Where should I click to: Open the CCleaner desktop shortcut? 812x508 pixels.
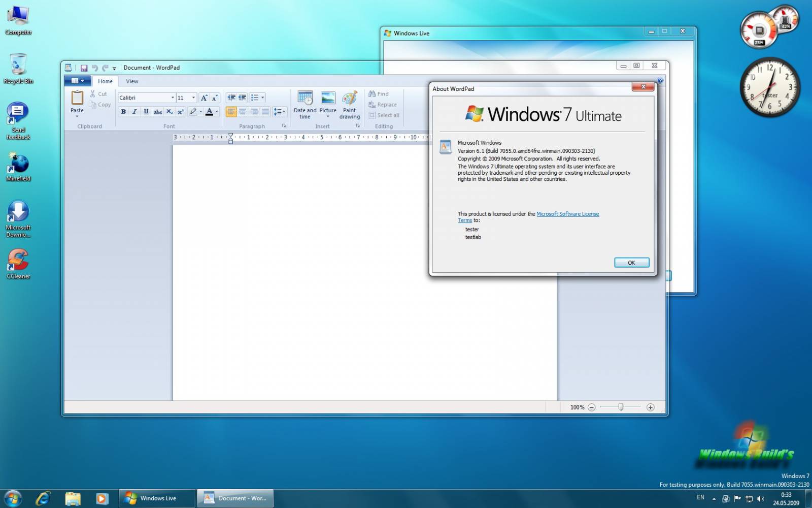point(18,264)
